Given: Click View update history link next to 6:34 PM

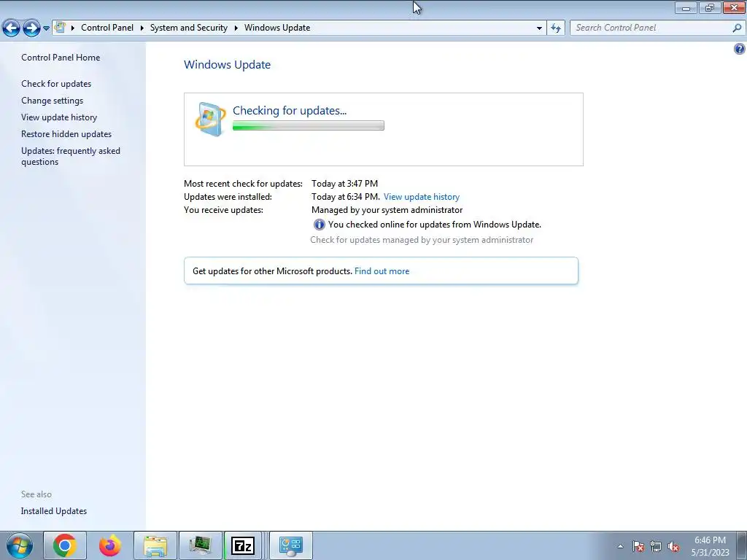Looking at the screenshot, I should [x=422, y=197].
